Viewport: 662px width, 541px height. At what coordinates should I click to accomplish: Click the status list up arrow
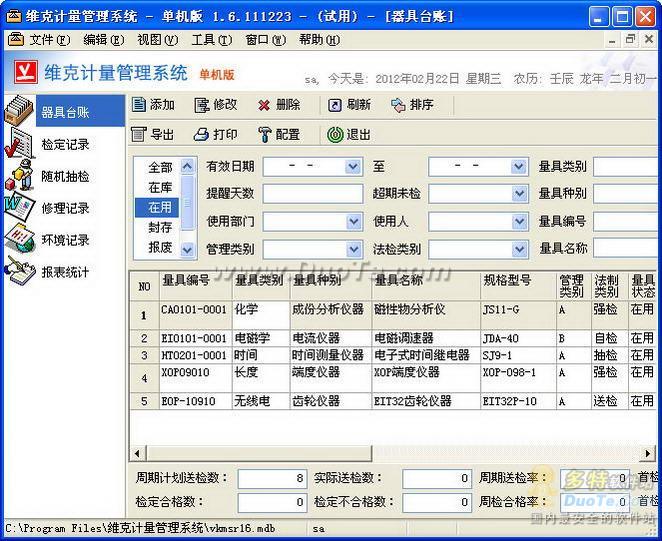[x=187, y=166]
